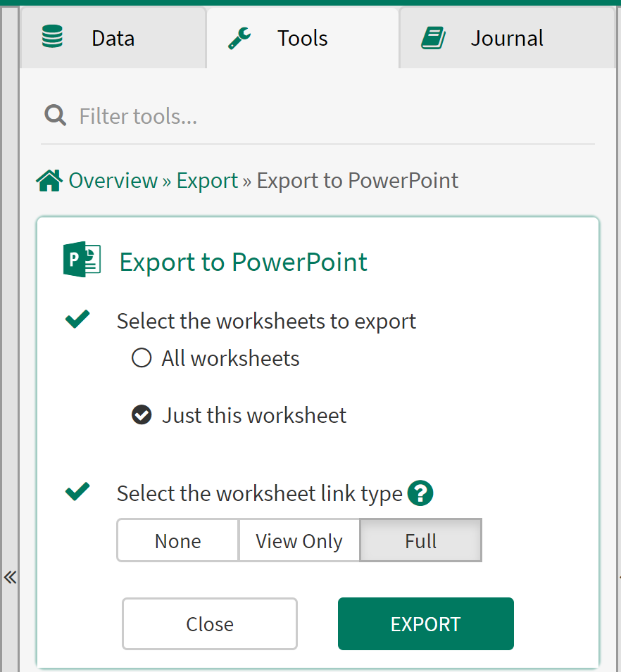
Task: Click the magnifying glass search icon
Action: 55,115
